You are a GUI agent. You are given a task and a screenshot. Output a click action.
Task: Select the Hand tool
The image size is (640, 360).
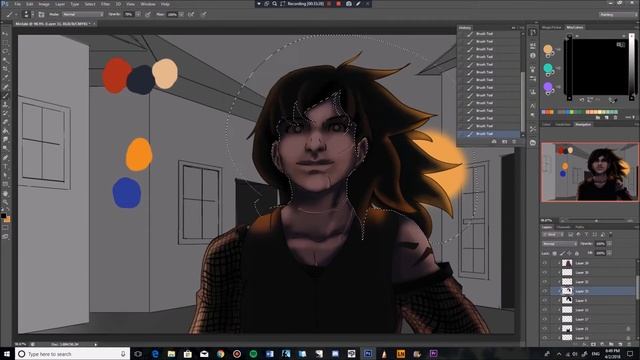[5, 193]
